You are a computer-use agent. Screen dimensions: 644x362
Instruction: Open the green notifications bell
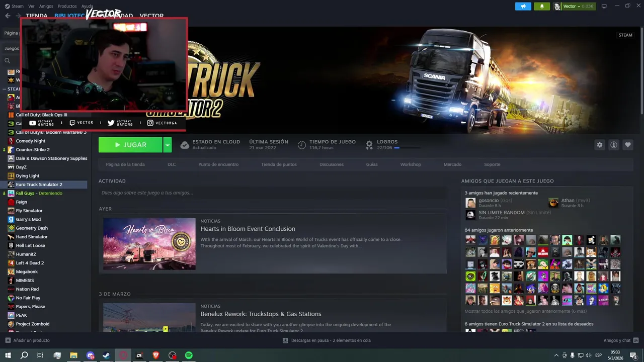coord(542,6)
